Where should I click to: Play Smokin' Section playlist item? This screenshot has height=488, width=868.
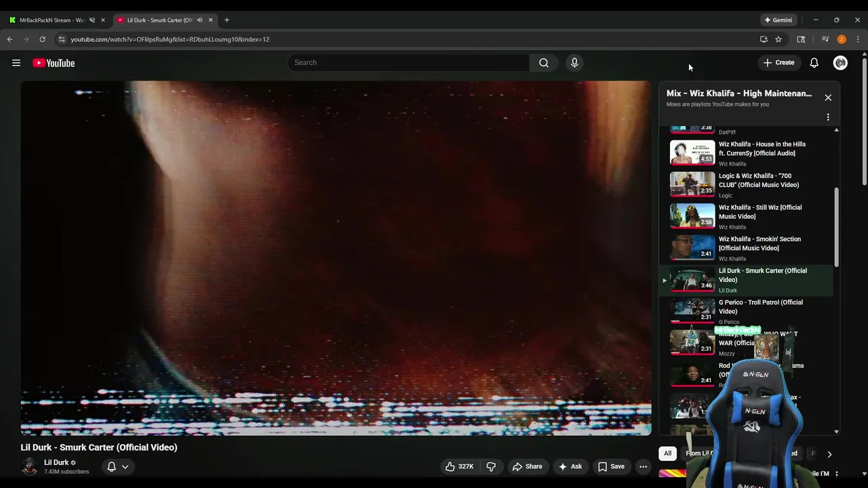click(x=747, y=248)
